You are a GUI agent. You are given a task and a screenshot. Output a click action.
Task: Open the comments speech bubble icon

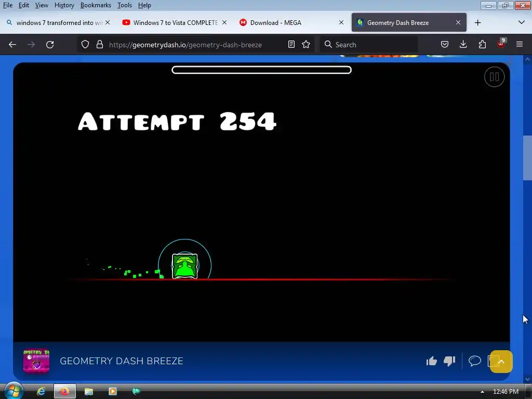(x=475, y=361)
